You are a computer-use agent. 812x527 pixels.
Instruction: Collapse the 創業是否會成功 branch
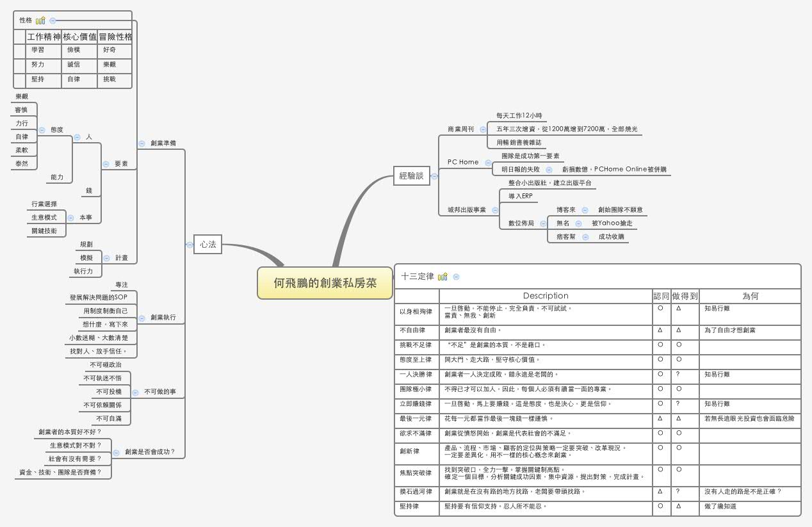pos(116,452)
